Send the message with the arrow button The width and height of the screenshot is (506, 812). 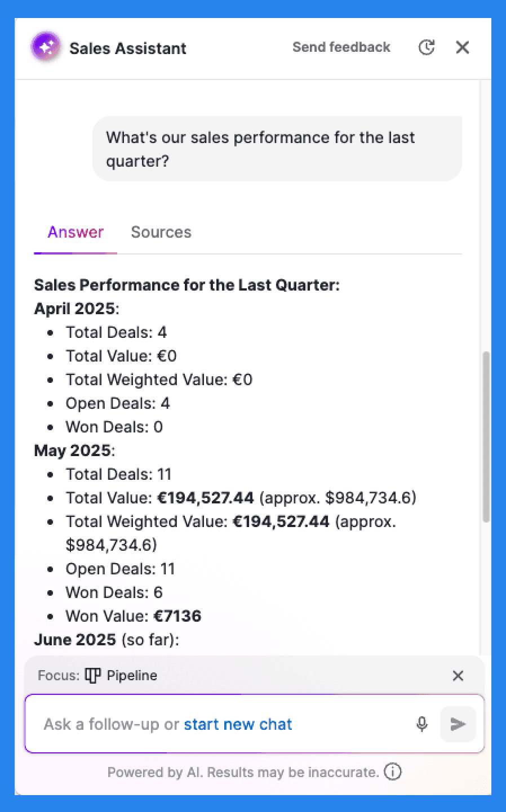tap(458, 724)
